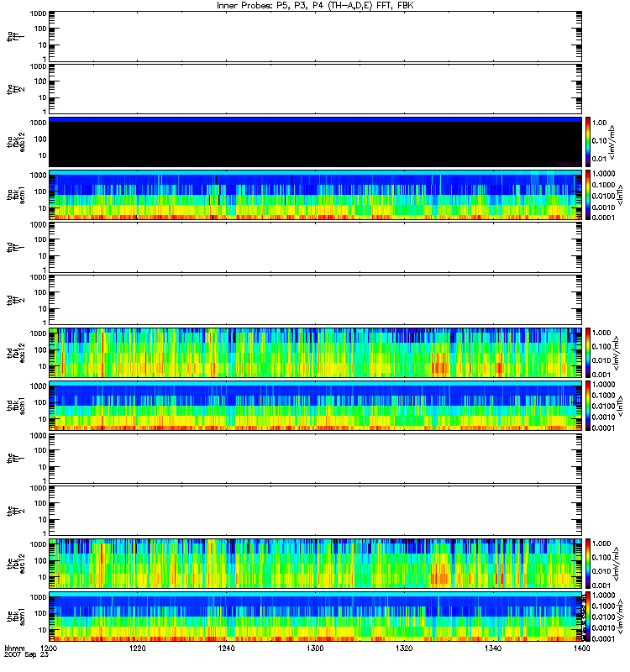The height and width of the screenshot is (672, 630).
Task: Select the empty the fff 1 panel
Action: 315,458
